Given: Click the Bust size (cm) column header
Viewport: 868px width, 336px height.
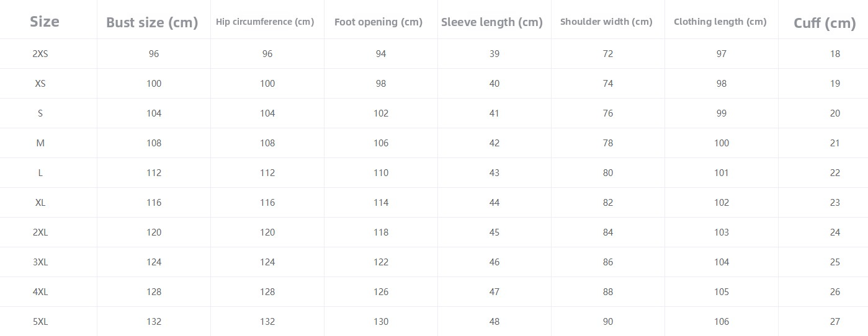Looking at the screenshot, I should 152,23.
